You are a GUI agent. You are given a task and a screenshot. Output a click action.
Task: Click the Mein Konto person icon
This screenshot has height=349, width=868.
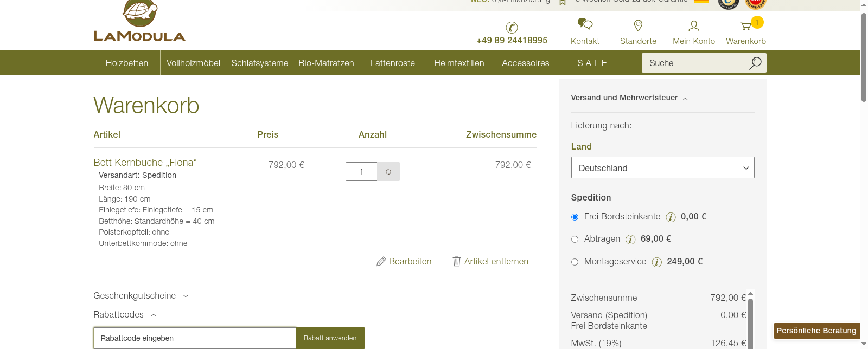(x=694, y=26)
